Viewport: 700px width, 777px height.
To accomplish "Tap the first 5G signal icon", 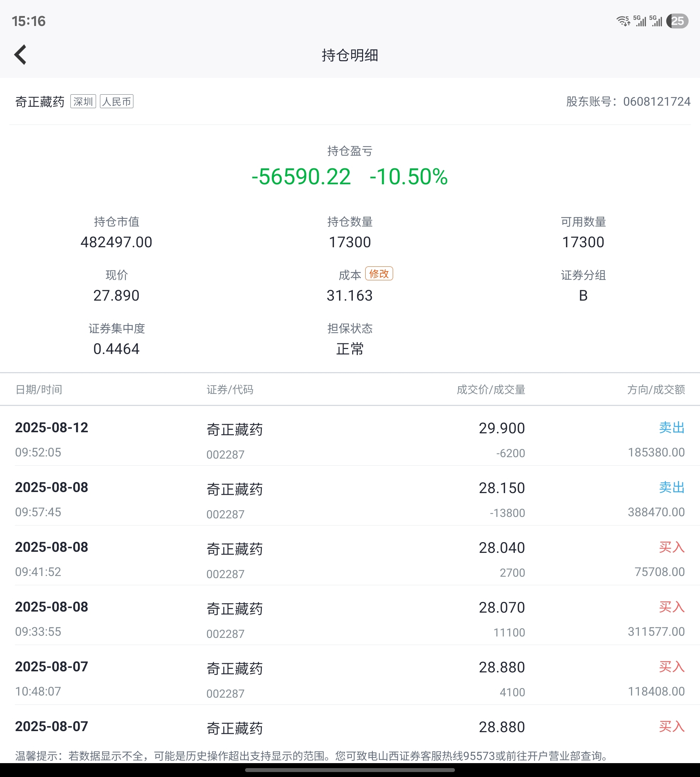I will 640,21.
